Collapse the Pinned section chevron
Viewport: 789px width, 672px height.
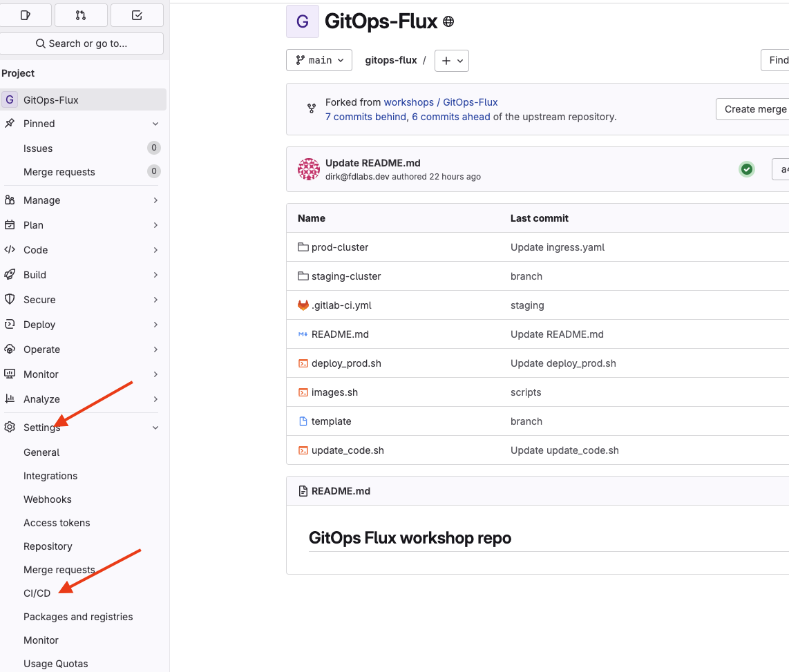coord(155,124)
